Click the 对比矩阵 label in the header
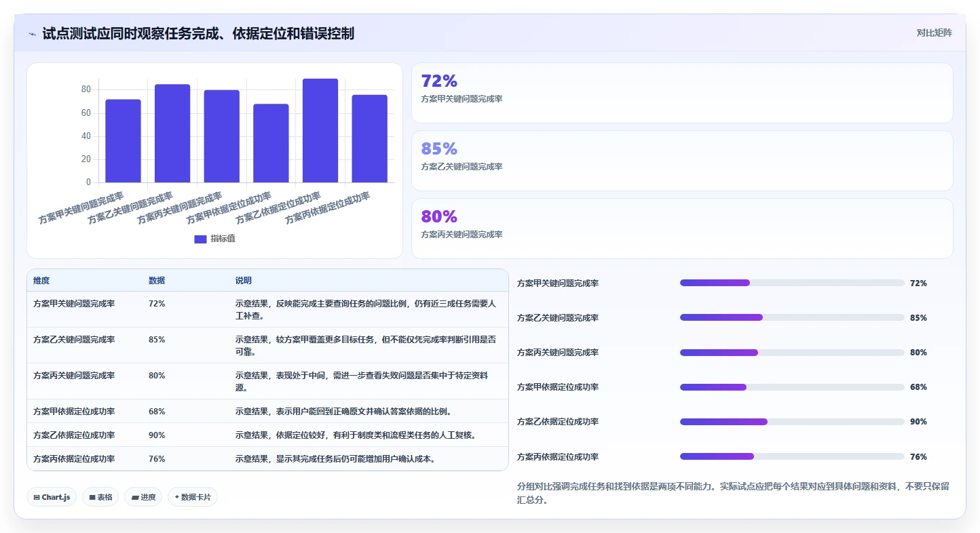Screen dimensions: 980x533 tap(934, 33)
